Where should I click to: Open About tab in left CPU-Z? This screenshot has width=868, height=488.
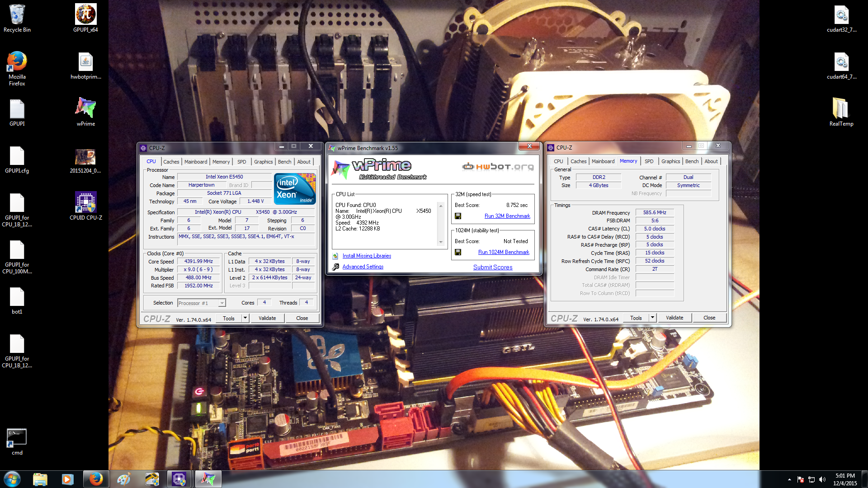tap(304, 162)
